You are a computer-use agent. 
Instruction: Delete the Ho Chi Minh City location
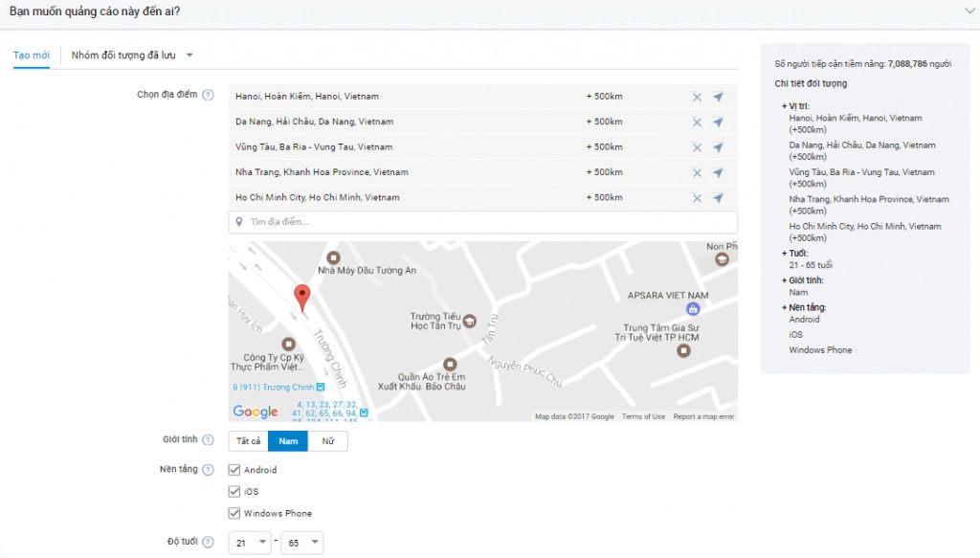[697, 198]
